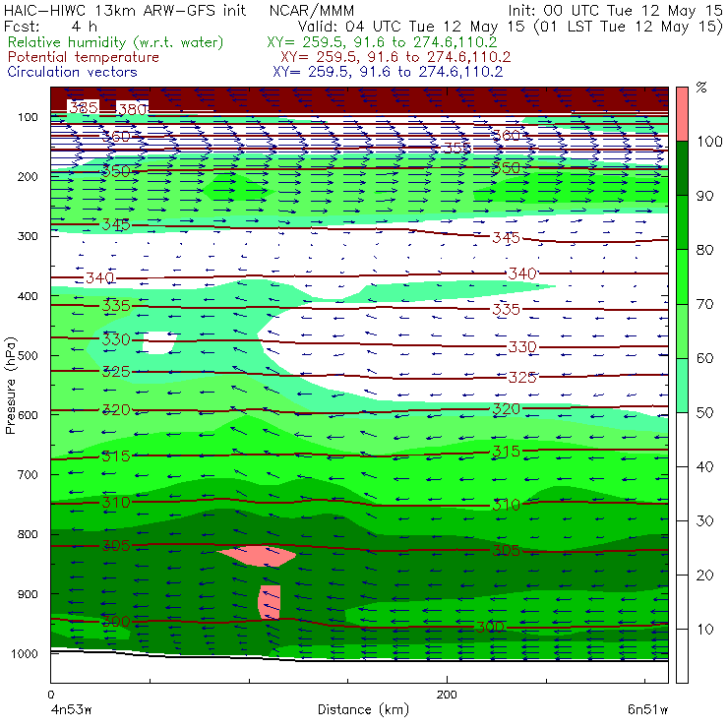This screenshot has height=728, width=728.
Task: Click the '200' distance tick label
Action: 447,695
